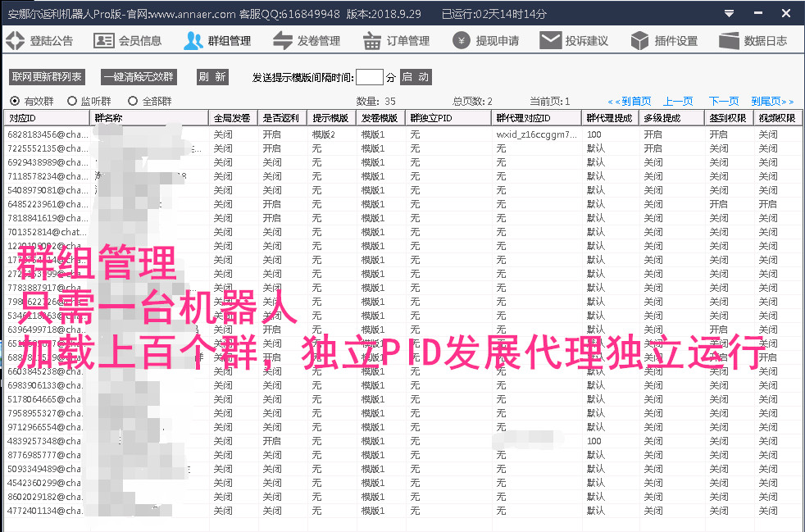805x532 pixels.
Task: Select row 5408979081@cha...
Action: click(x=403, y=190)
